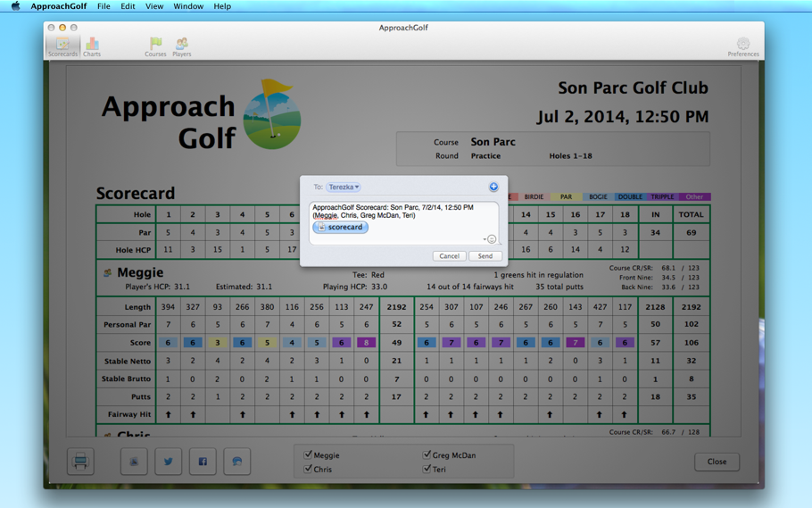
Task: Open the Window menu
Action: (188, 6)
